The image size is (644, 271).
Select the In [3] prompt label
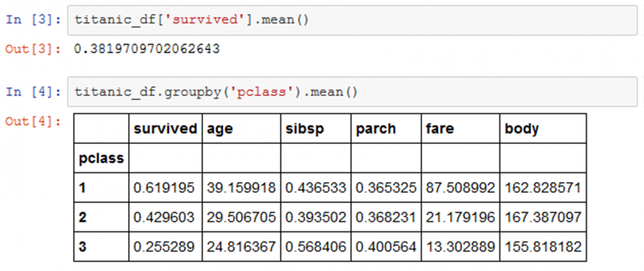pos(33,20)
